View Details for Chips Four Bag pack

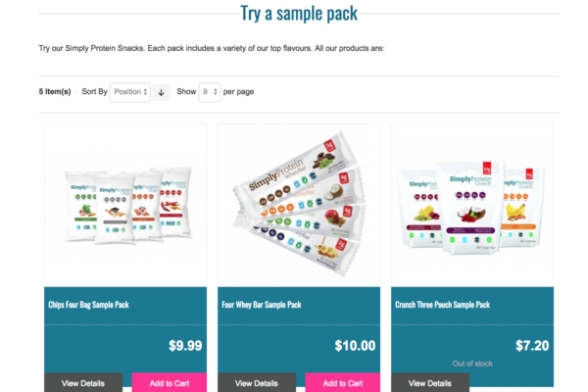(83, 383)
